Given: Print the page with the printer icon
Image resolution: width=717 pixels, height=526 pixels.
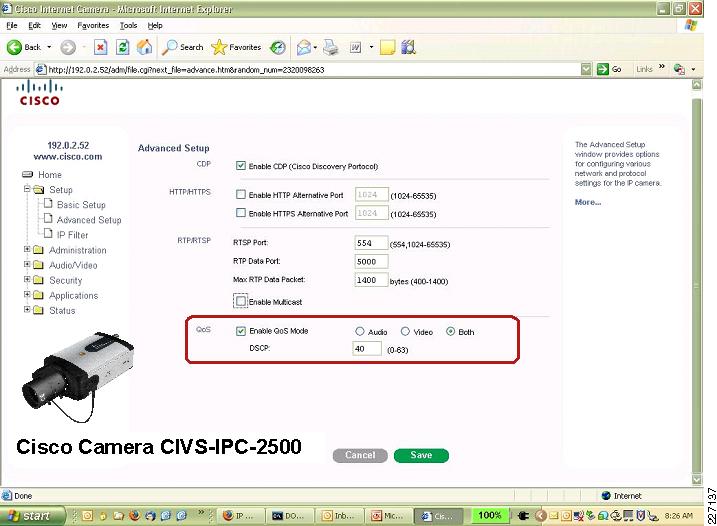Looking at the screenshot, I should (x=331, y=47).
